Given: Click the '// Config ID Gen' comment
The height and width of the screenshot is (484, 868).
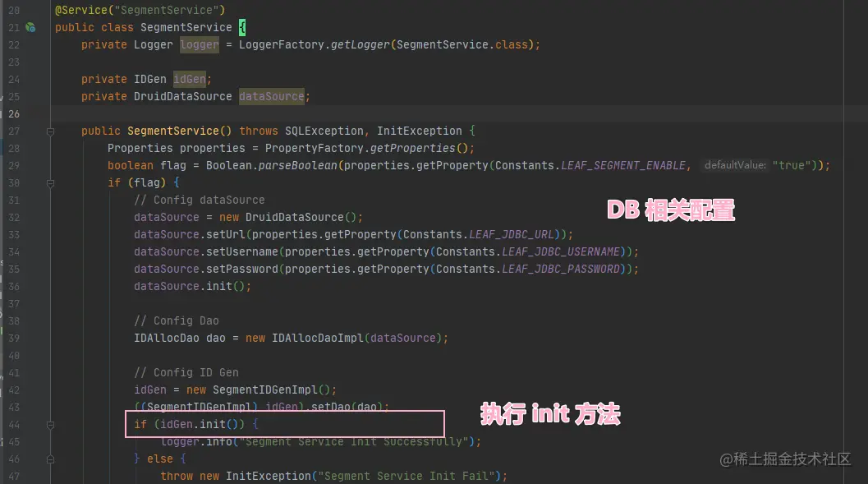Looking at the screenshot, I should click(x=186, y=372).
